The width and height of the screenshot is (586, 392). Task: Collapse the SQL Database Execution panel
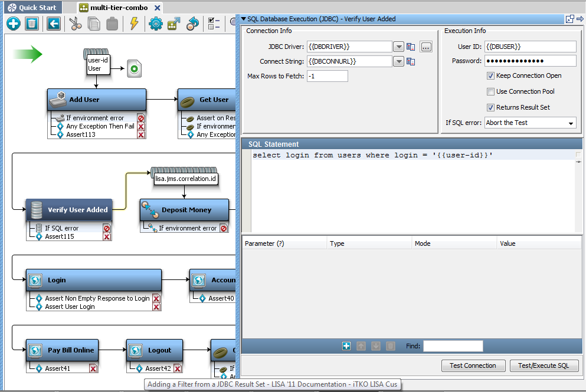pyautogui.click(x=243, y=19)
